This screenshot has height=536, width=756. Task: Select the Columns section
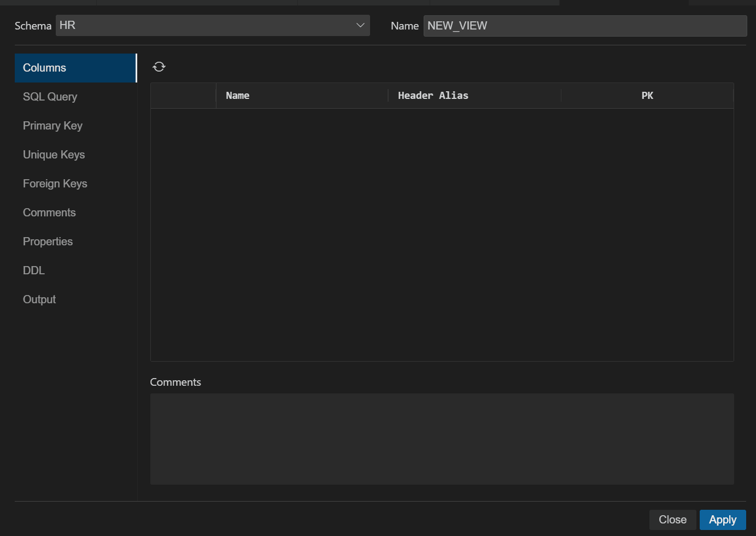[44, 68]
